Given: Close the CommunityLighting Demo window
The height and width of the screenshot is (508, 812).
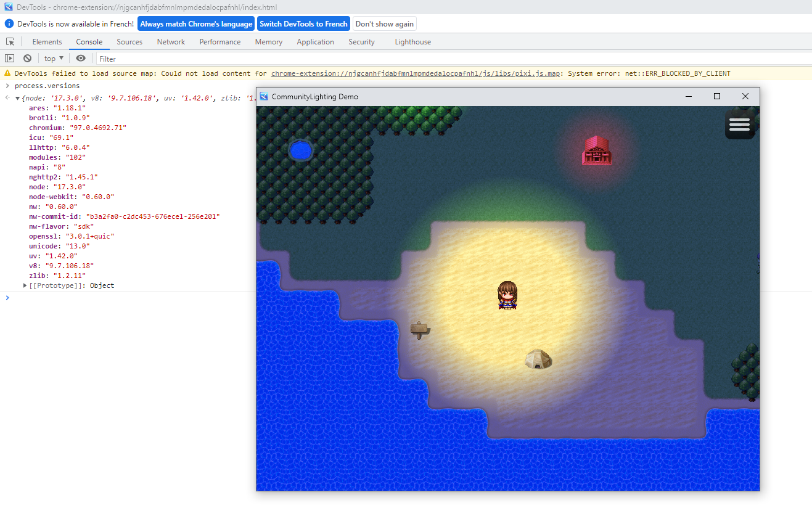Looking at the screenshot, I should pyautogui.click(x=745, y=96).
